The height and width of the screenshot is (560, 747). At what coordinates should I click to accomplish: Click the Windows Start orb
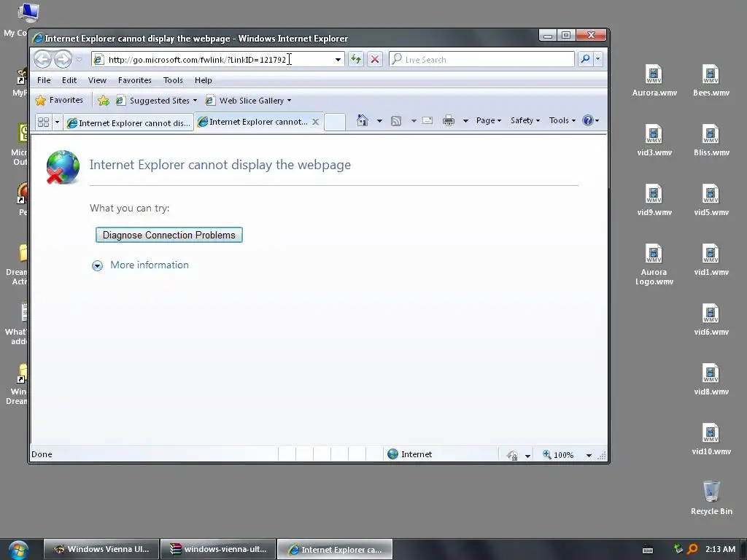[18, 550]
